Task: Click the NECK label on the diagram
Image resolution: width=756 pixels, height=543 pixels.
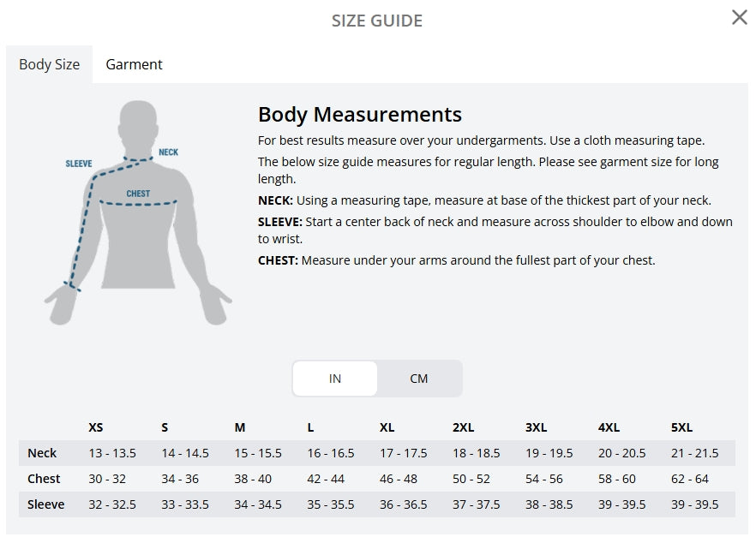Action: 168,152
